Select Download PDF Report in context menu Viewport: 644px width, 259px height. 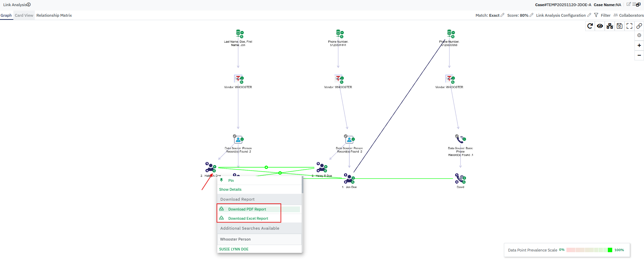(x=247, y=209)
